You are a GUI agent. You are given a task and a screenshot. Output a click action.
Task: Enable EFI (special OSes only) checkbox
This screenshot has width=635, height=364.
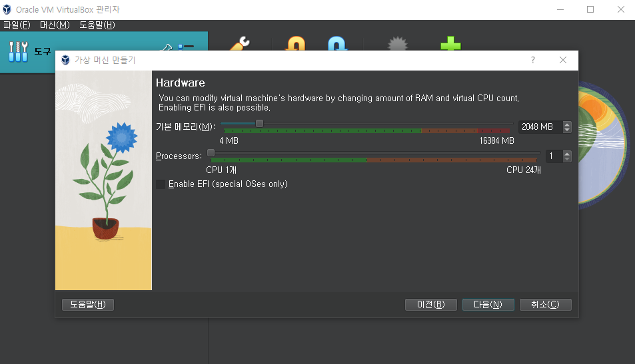[x=161, y=184]
